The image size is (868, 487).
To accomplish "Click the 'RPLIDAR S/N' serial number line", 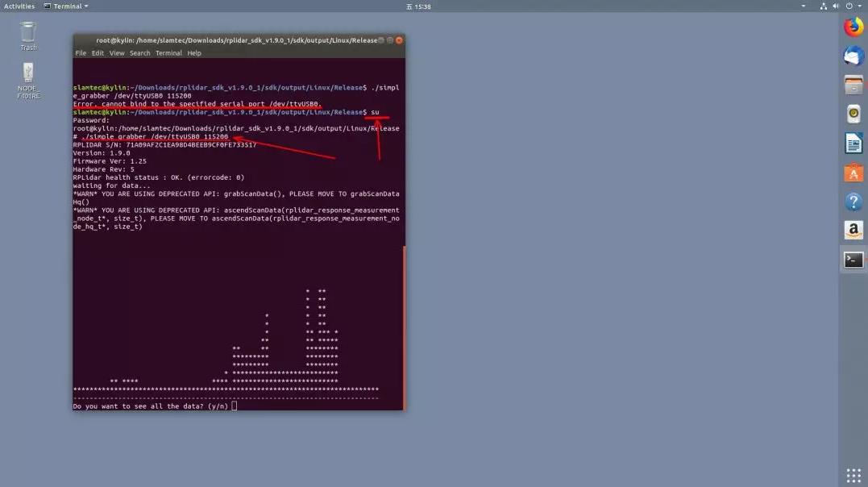I will coord(165,145).
